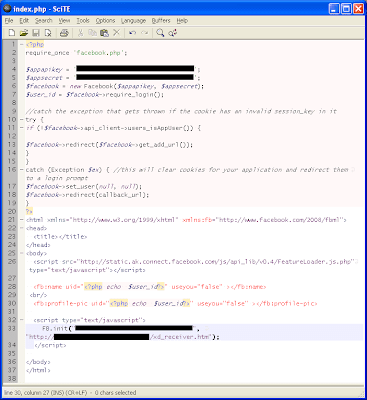Open Replace dialog via toolbar icon
Viewport: 367px width, 400px height.
(173, 33)
